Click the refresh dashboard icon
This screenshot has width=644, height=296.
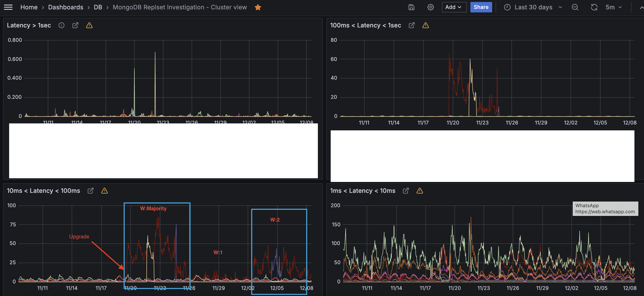tap(594, 7)
